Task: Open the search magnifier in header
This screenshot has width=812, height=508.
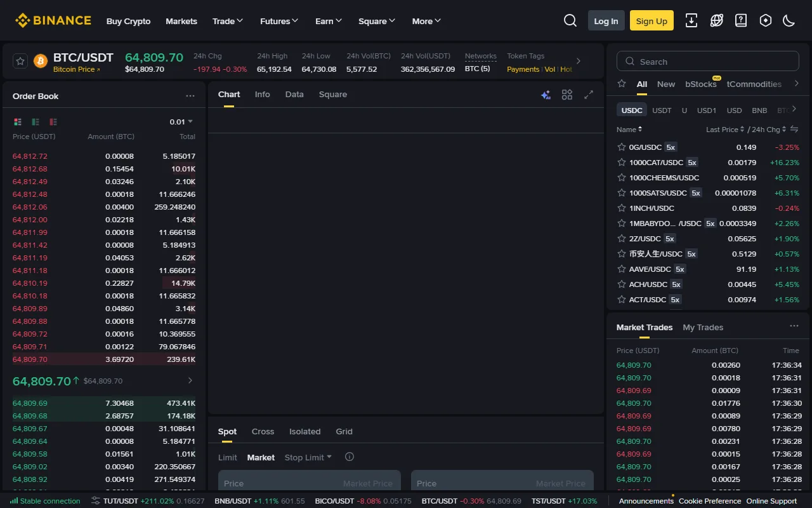Action: point(570,20)
